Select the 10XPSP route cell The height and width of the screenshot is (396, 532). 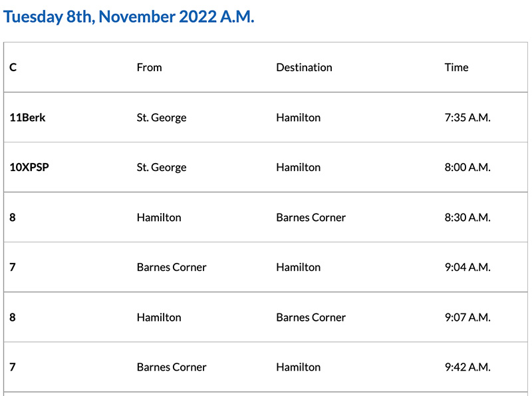[29, 167]
